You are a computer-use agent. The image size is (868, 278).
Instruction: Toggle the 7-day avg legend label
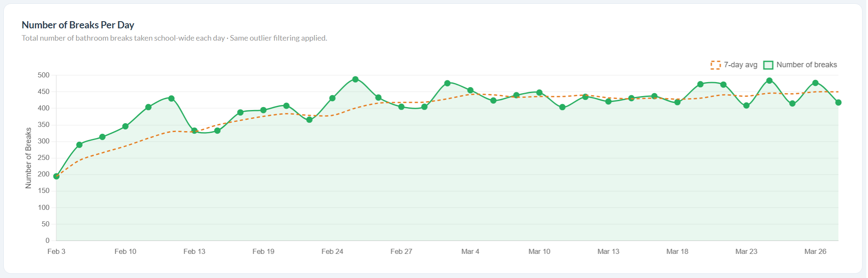click(740, 65)
